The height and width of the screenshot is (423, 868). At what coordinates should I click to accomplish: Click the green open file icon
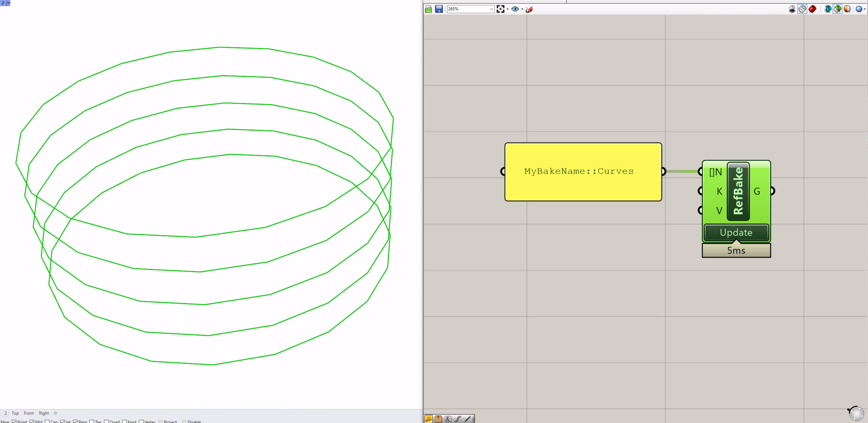pyautogui.click(x=428, y=9)
